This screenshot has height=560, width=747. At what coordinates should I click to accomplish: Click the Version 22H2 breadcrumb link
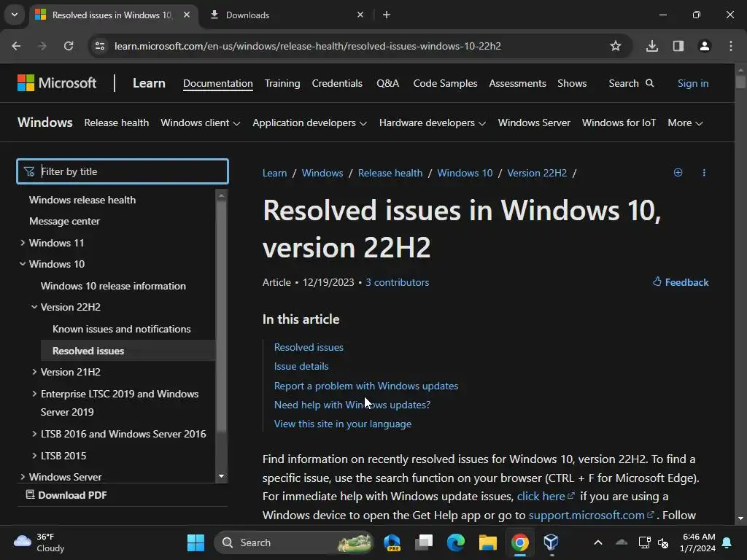(537, 173)
